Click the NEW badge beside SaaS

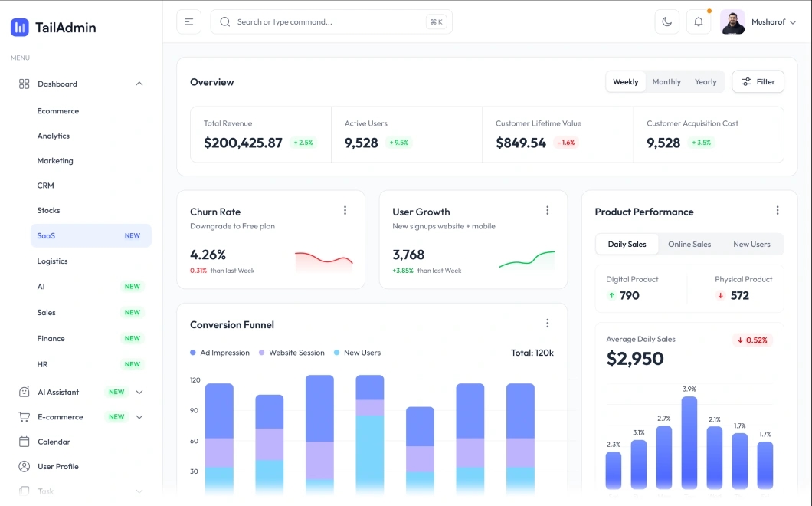[132, 235]
